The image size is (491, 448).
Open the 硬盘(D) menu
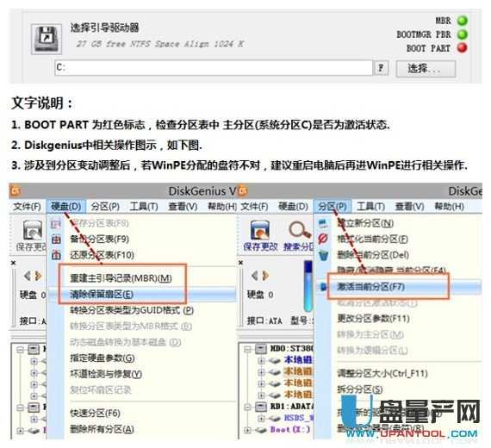[66, 207]
